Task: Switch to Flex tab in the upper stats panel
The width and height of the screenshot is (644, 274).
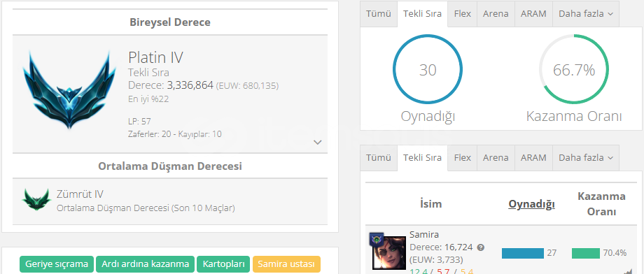Action: (x=463, y=13)
